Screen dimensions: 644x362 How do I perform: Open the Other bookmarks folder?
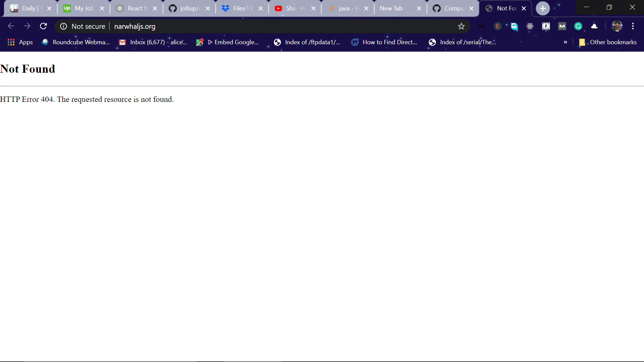tap(607, 42)
